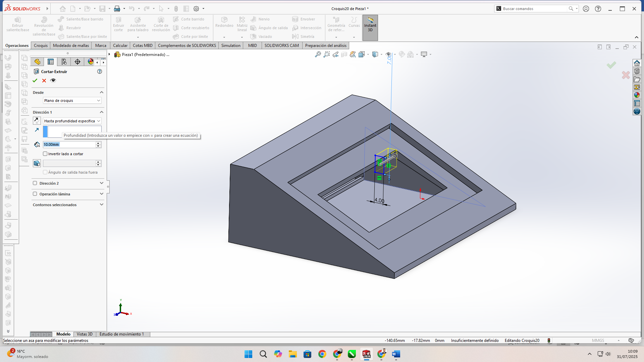Cancel Cortar-Extruir with the red X
Screen dimensions: 644x362
pos(44,80)
